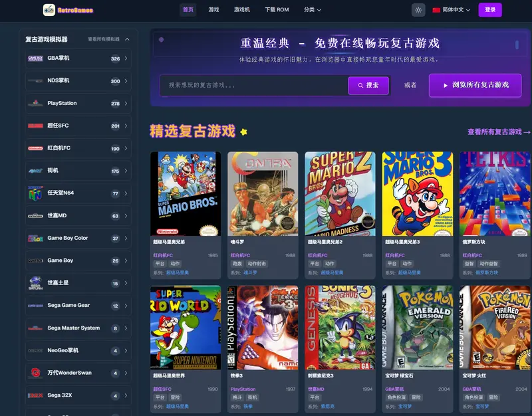Open the Contra cover thumbnail

[x=263, y=193]
